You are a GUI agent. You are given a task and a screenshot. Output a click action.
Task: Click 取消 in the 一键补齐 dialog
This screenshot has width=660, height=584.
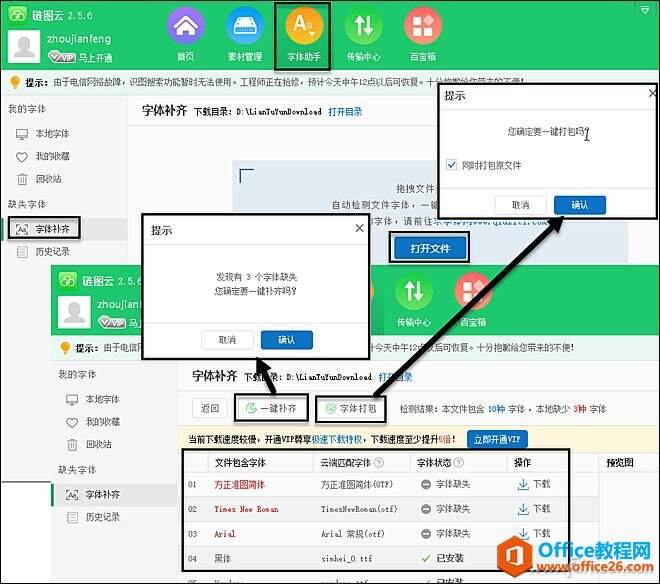click(227, 340)
